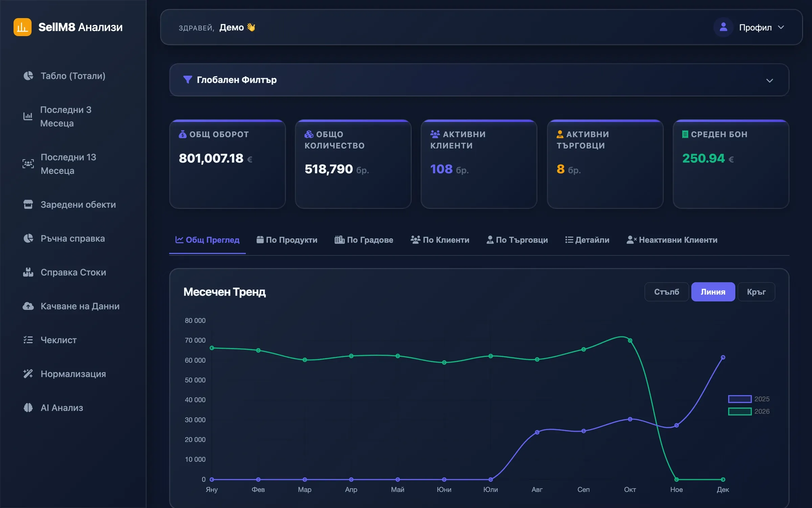Click the money bag icon on Общ Оборот
The width and height of the screenshot is (812, 508).
coord(183,134)
